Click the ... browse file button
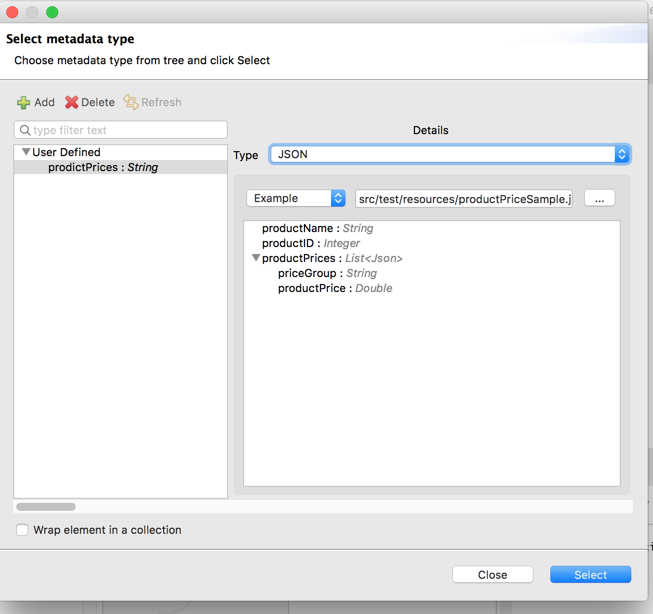 (x=599, y=198)
